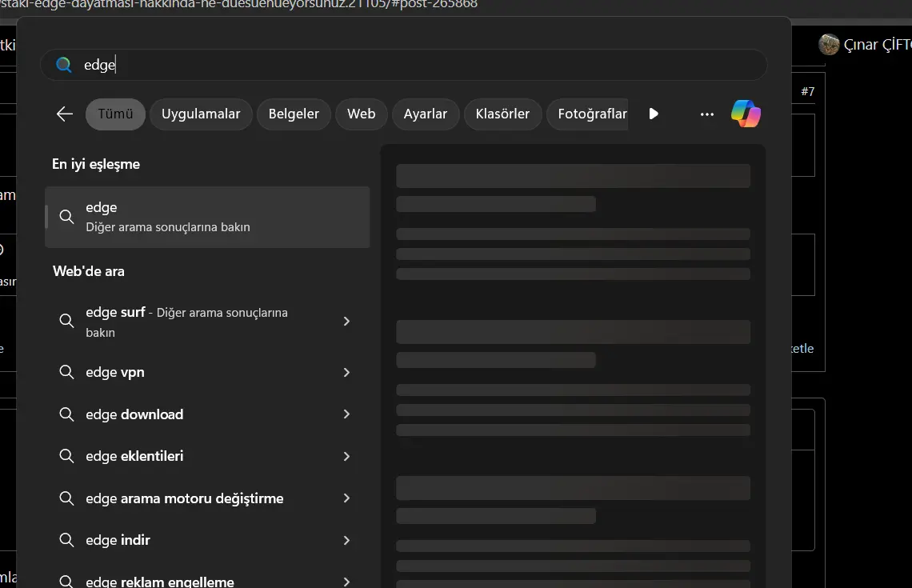
Task: Click the search icon beside edge eklentileri
Action: [66, 456]
